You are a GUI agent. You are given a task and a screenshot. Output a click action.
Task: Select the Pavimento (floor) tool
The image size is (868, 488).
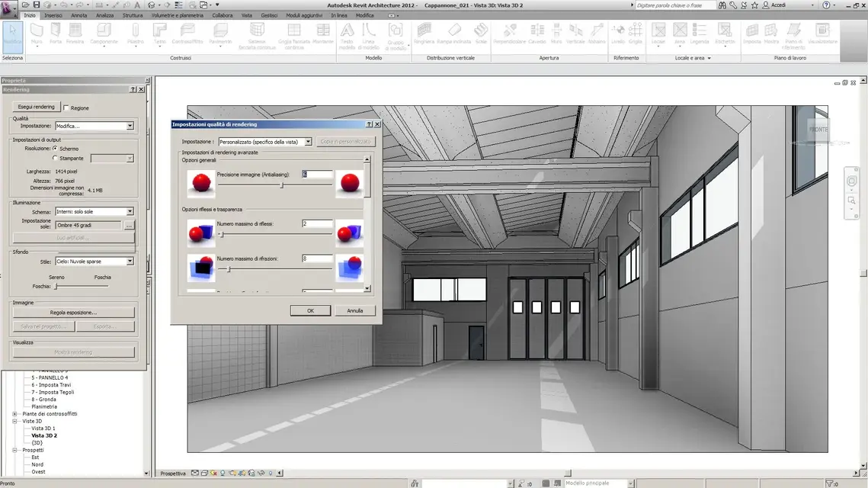(220, 34)
